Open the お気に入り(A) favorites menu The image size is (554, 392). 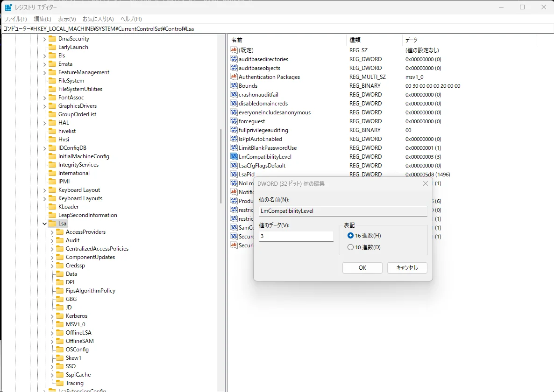(x=98, y=19)
